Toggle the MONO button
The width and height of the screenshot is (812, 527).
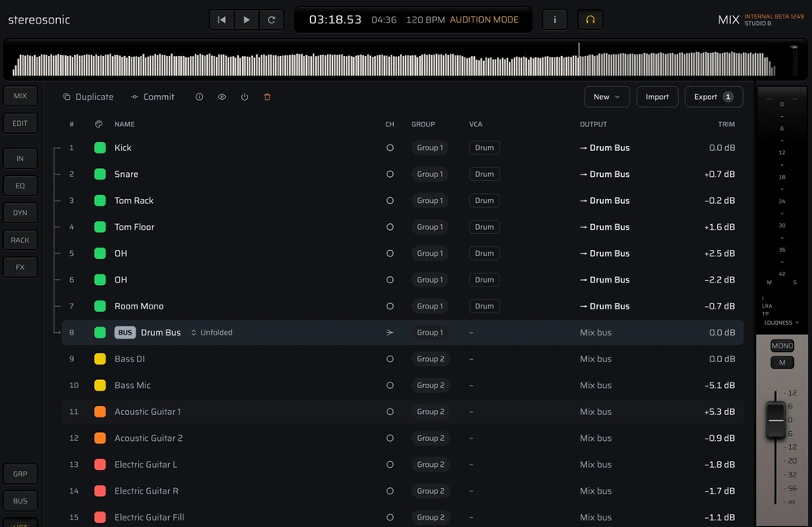pos(782,345)
